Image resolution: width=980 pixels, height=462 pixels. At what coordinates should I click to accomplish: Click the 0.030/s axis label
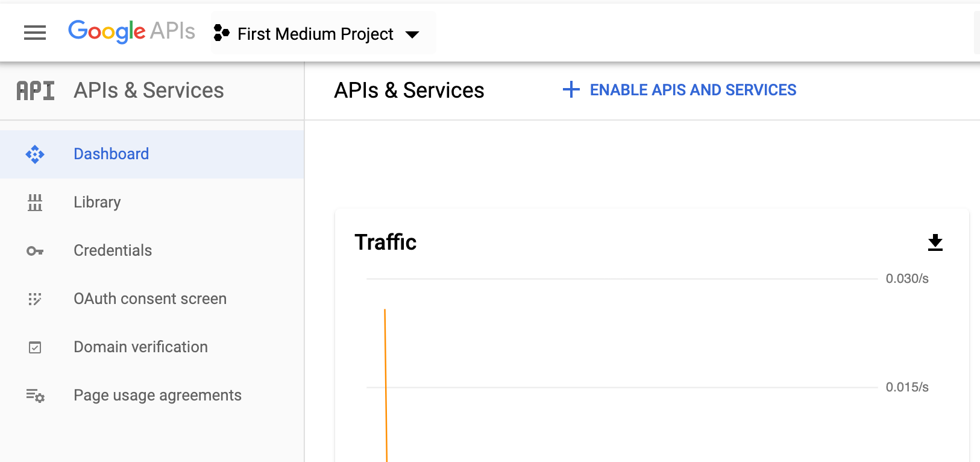click(907, 279)
